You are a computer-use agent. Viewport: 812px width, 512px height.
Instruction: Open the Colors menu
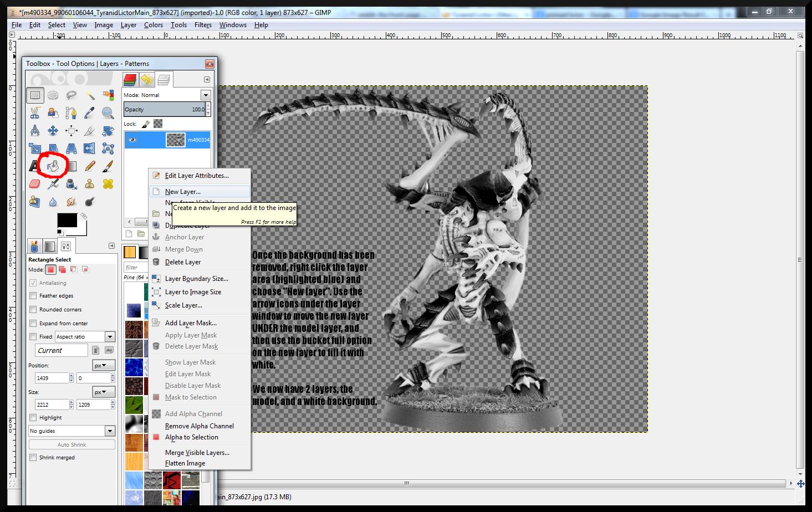tap(154, 25)
